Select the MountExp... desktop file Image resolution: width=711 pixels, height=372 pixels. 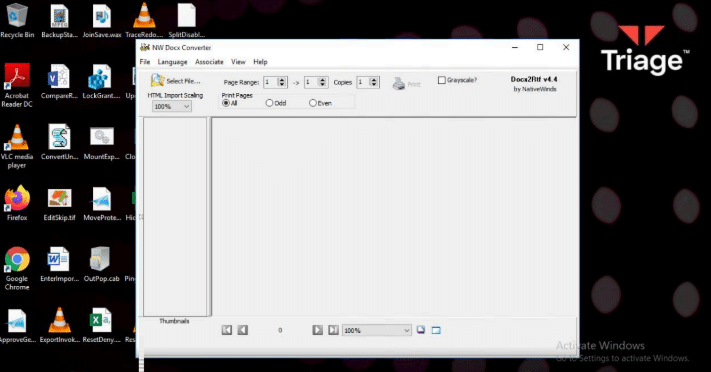(102, 142)
